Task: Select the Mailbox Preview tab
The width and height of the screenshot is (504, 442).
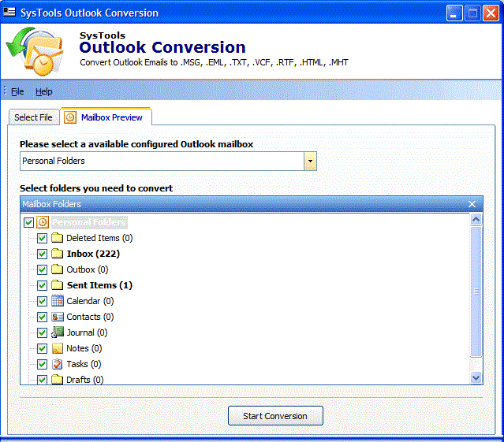Action: click(106, 117)
